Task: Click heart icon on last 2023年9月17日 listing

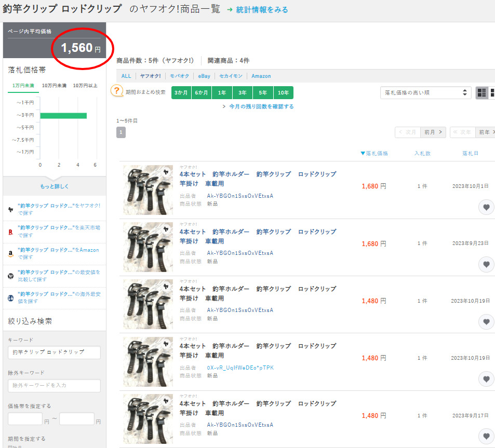Action: click(x=486, y=437)
